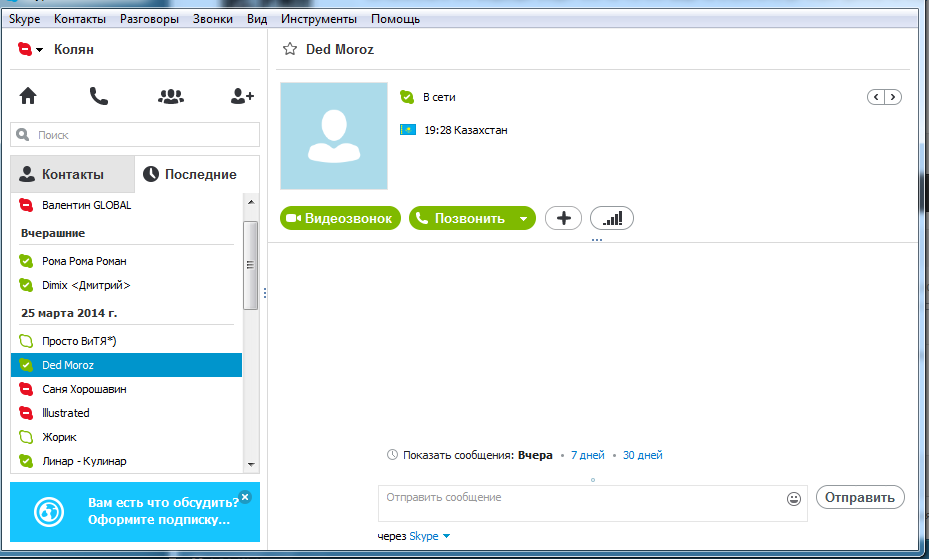The image size is (929, 559).
Task: Click the add contact icon
Action: 242,96
